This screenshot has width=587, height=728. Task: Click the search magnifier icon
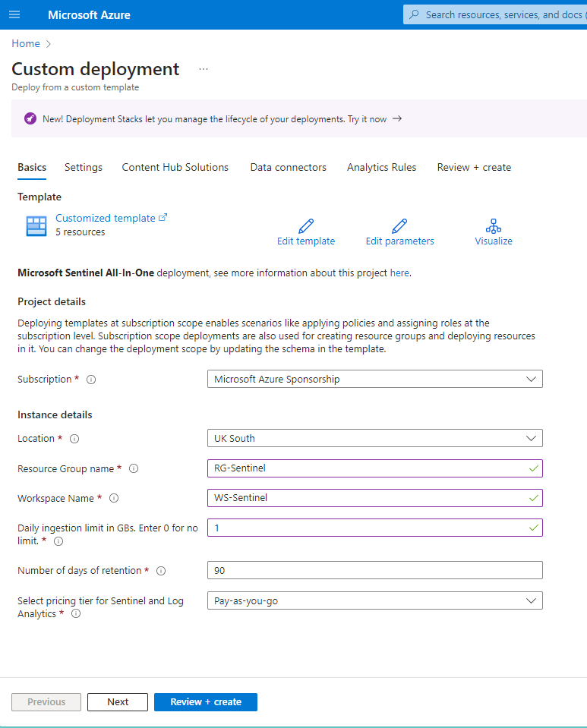pos(415,14)
